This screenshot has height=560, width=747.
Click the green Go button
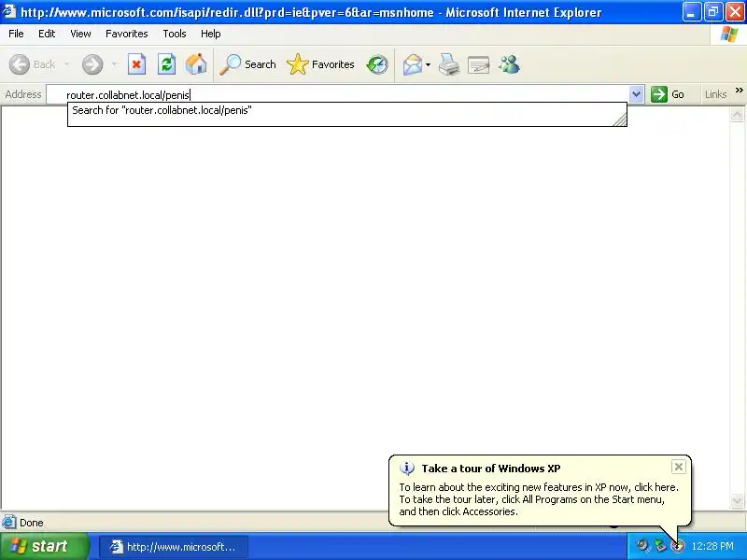668,94
